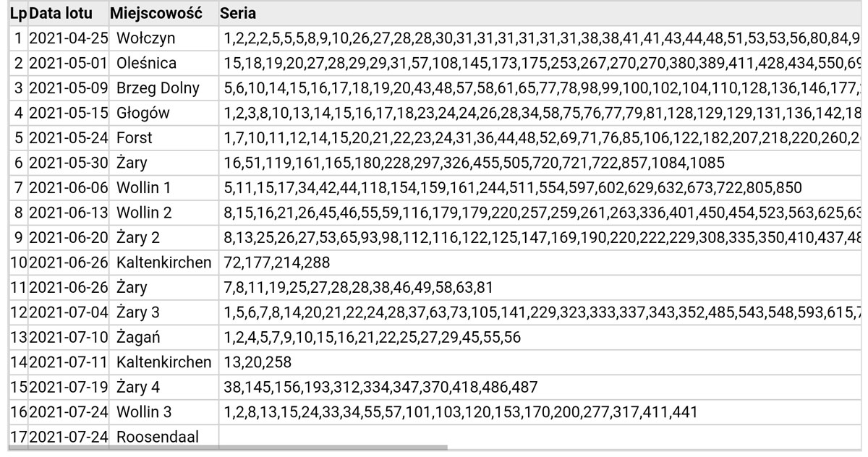Select the Żary 4 cell
The height and width of the screenshot is (457, 868).
(x=138, y=388)
